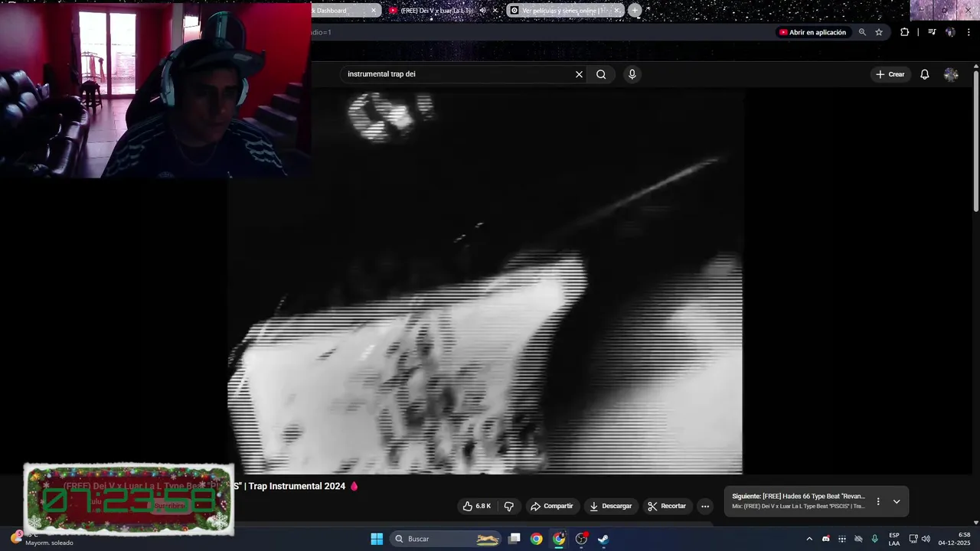980x551 pixels.
Task: Bookmark this page with the star icon
Action: (x=879, y=32)
